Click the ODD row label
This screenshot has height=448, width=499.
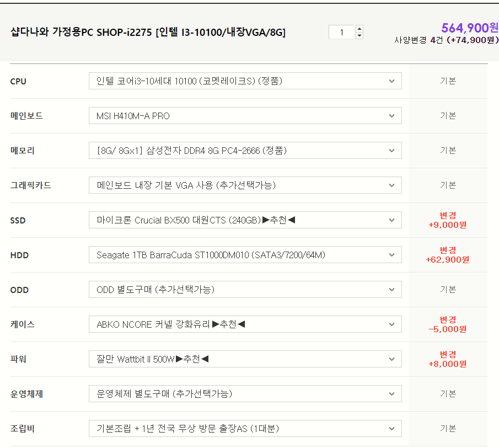pos(19,290)
